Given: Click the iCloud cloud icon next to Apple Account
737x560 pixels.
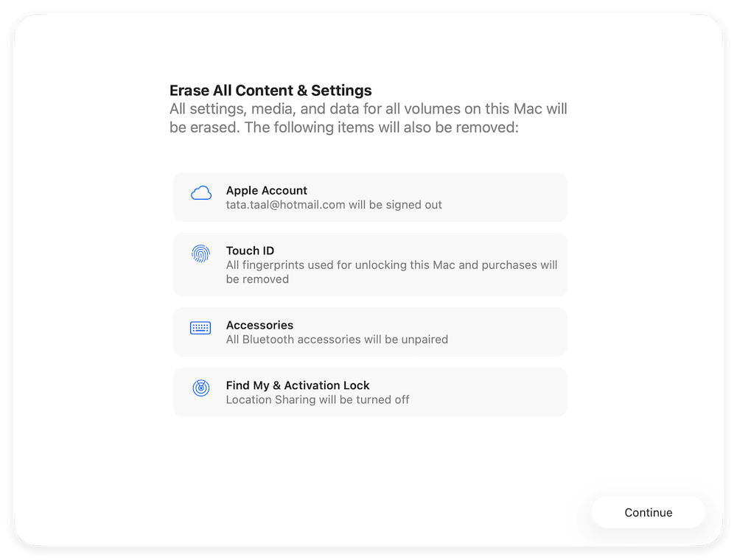Looking at the screenshot, I should (x=200, y=193).
